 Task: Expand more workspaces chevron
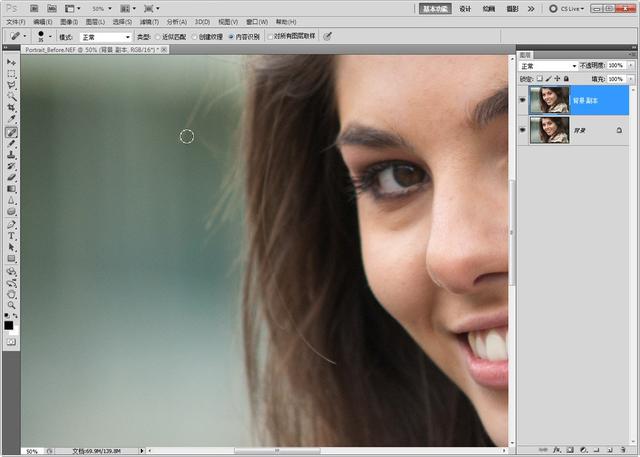(x=531, y=9)
